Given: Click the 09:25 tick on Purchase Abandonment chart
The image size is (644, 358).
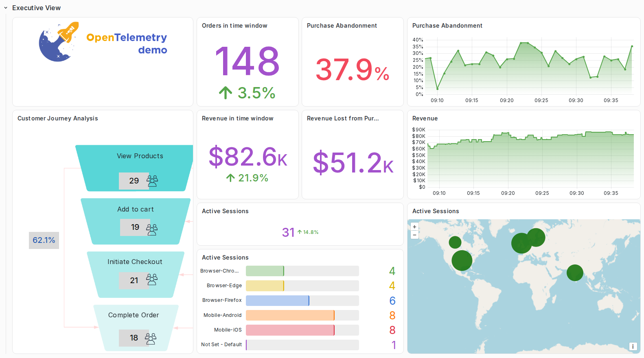Looking at the screenshot, I should [541, 100].
